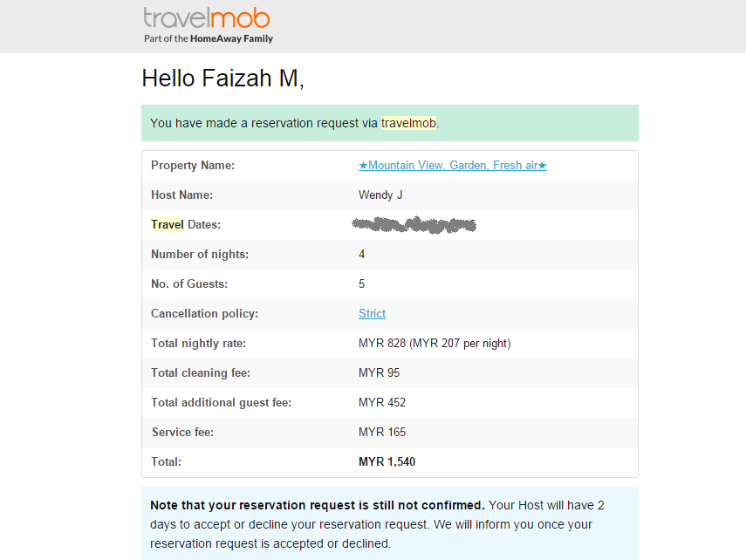Click the bold "still not confirmed" note text
The image size is (746, 560).
(x=317, y=505)
